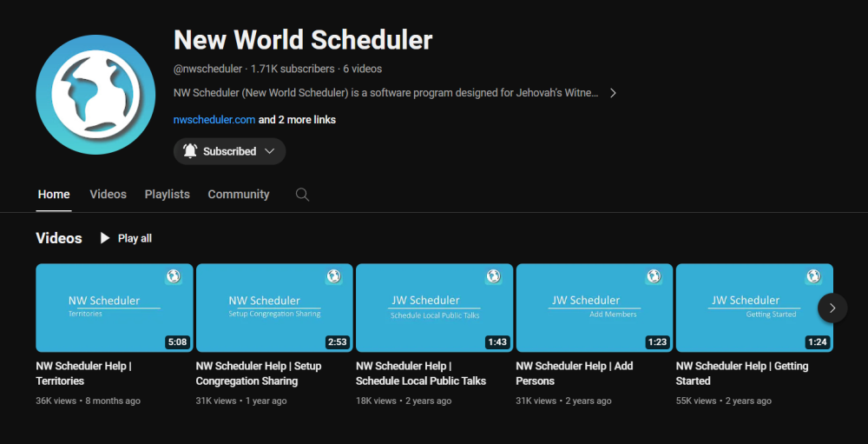Viewport: 868px width, 444px height.
Task: Click 'NW Scheduler Help | Add Persons' title
Action: click(x=574, y=374)
